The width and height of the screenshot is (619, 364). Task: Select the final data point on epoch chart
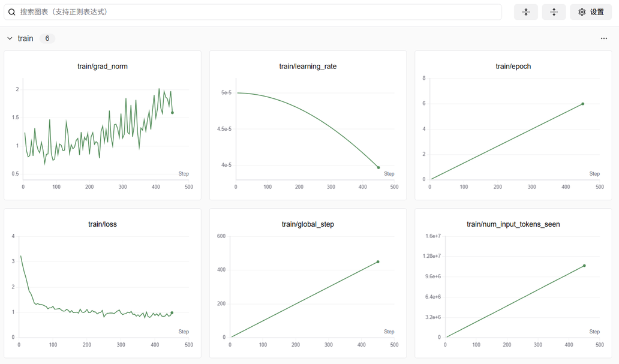(x=582, y=104)
